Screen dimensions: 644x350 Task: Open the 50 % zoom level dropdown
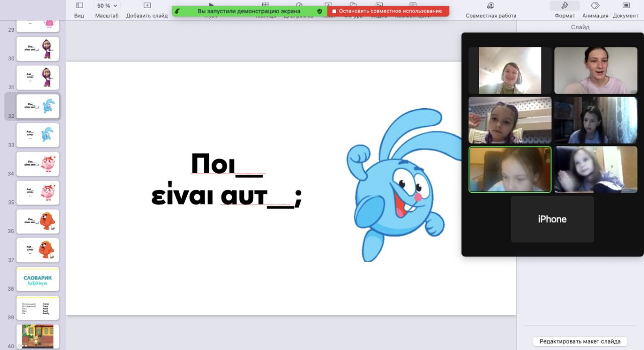click(x=107, y=6)
